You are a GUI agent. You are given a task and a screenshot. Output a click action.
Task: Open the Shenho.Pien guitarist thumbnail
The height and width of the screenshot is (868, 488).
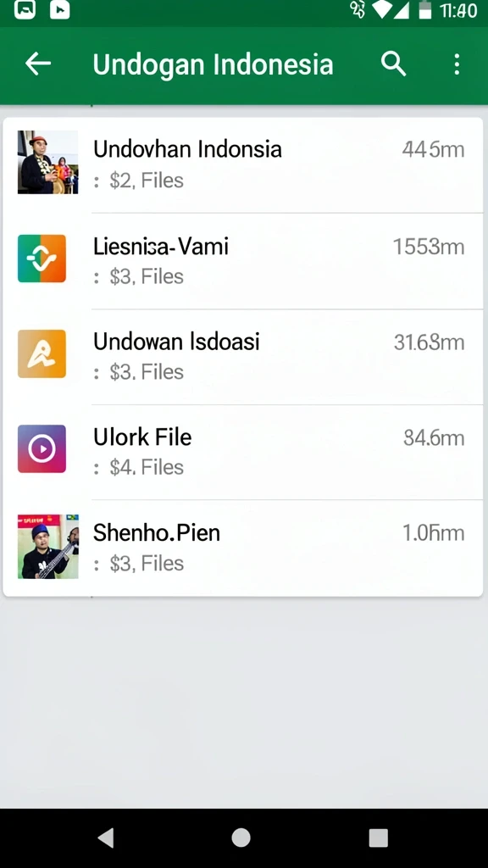pos(47,547)
